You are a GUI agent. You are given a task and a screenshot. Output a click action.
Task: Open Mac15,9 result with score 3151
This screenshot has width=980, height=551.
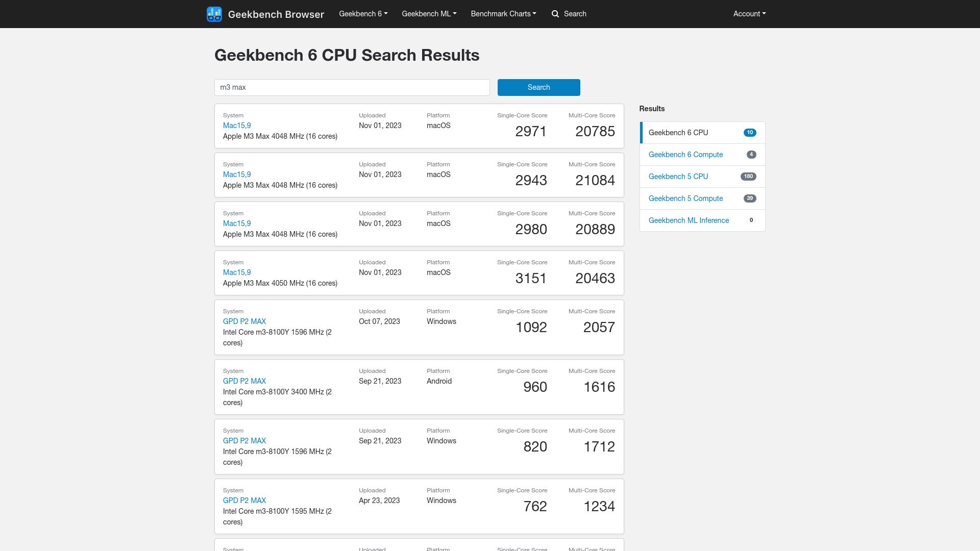coord(237,272)
